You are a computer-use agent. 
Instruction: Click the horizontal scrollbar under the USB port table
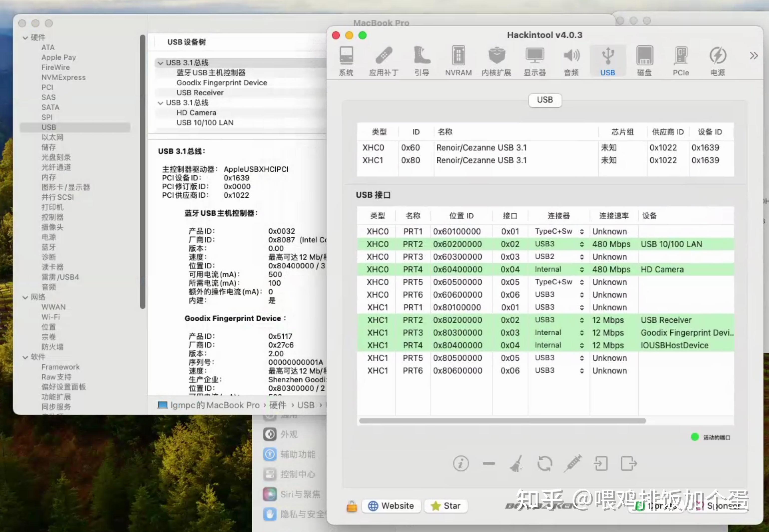click(x=502, y=421)
